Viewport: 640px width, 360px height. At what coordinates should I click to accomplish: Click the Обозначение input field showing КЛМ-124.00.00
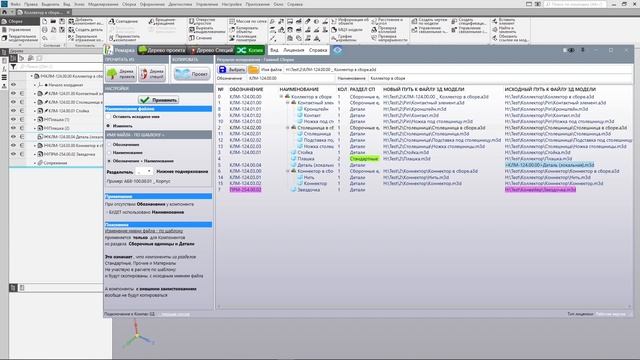(290, 78)
